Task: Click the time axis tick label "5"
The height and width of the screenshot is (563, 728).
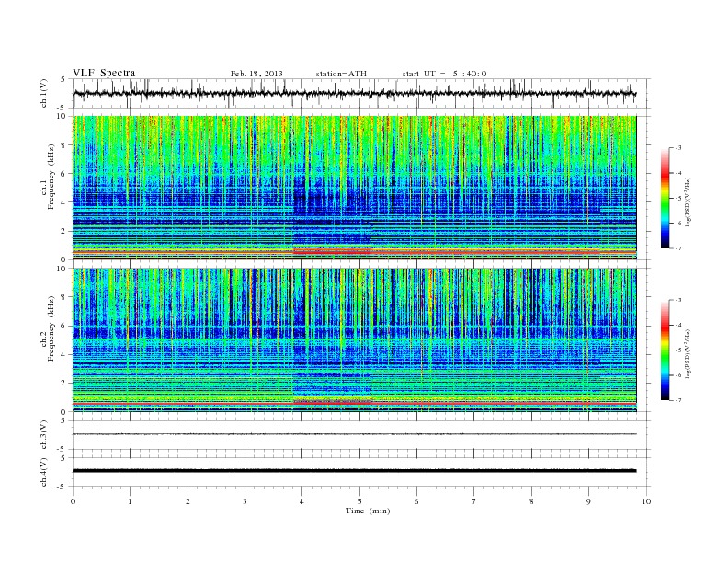Action: 359,501
